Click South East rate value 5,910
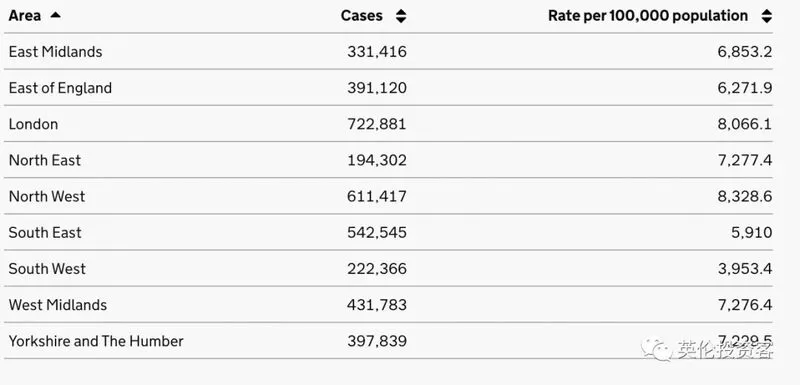The height and width of the screenshot is (385, 800). 752,233
